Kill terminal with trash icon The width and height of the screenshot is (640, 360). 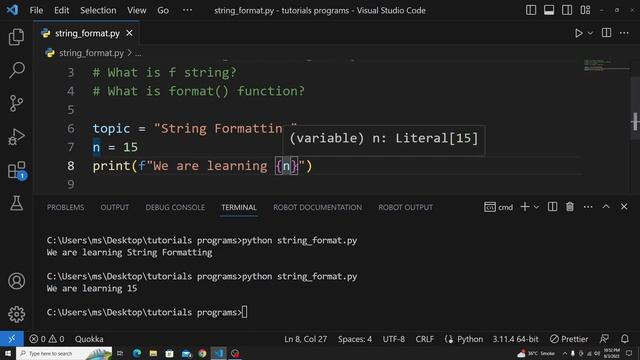click(x=570, y=207)
